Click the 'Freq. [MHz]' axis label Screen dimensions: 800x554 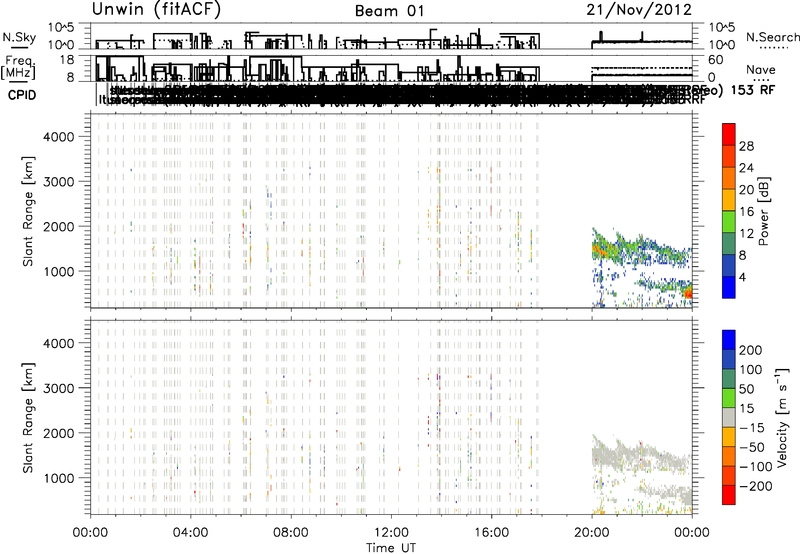click(18, 68)
